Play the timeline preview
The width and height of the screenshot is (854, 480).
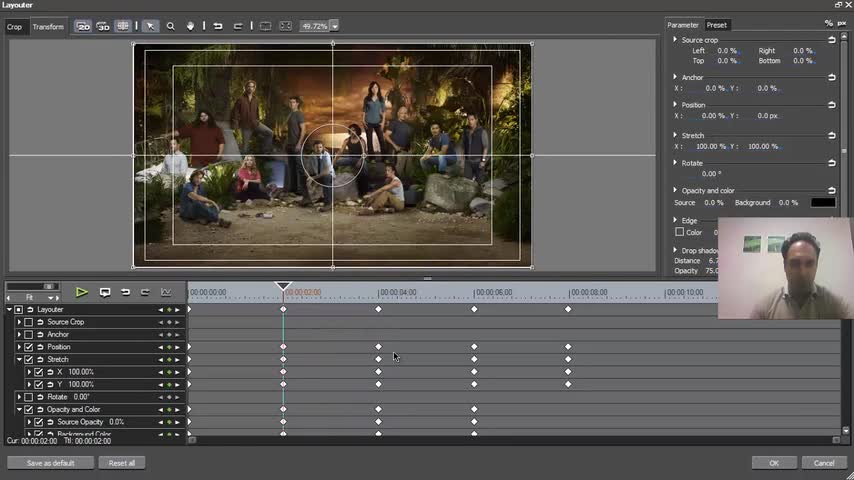click(82, 293)
